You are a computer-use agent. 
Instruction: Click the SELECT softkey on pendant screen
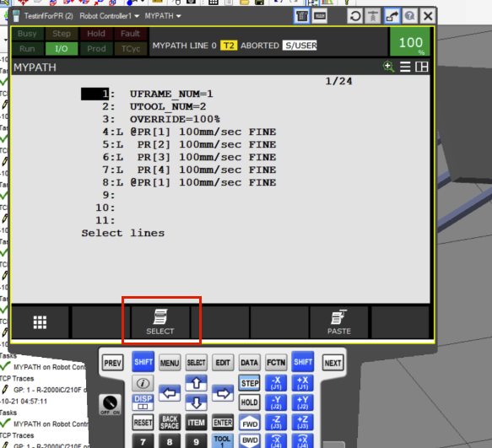[x=160, y=322]
